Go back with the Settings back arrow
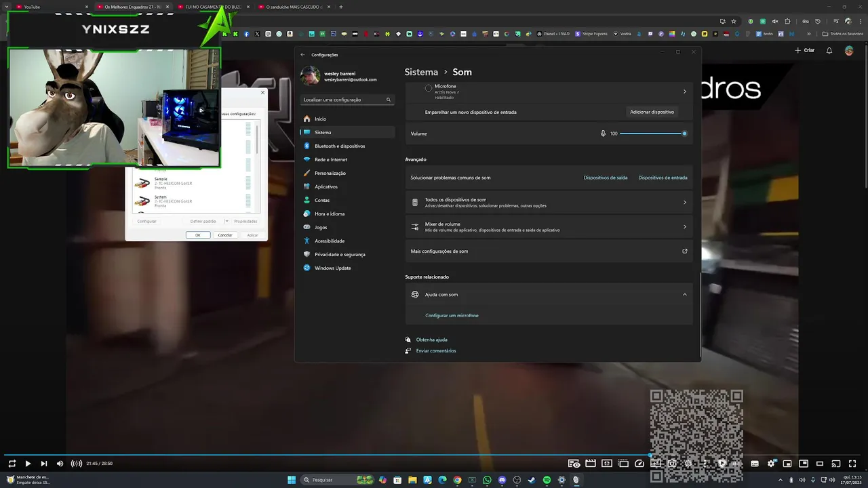Image resolution: width=868 pixels, height=488 pixels. click(x=302, y=55)
